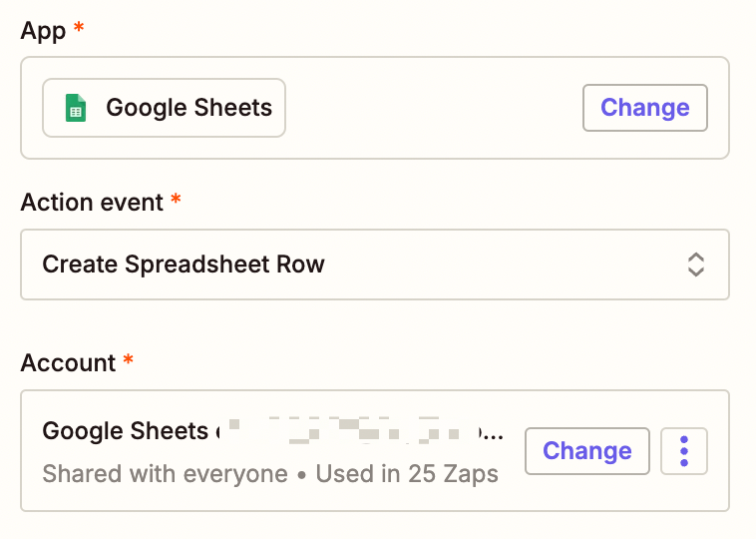Viewport: 756px width, 539px height.
Task: Click the truncated ellipsis after account name
Action: click(495, 433)
